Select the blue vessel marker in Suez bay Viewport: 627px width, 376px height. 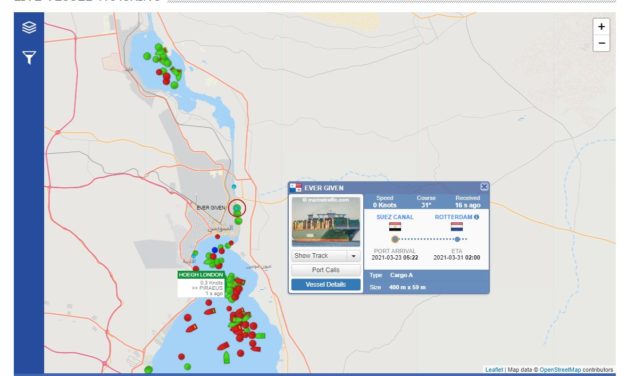tap(215, 250)
